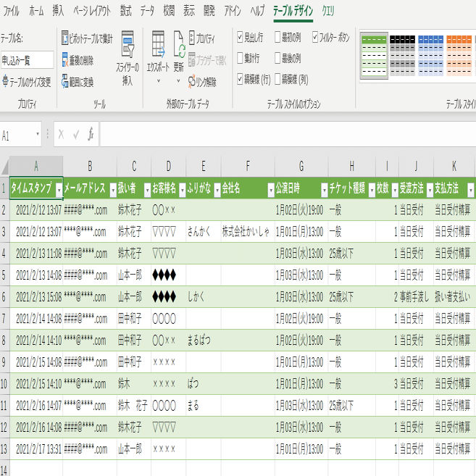
Task: Click the PivotTable summarize icon (ピボットテーブルで集計)
Action: coord(64,38)
